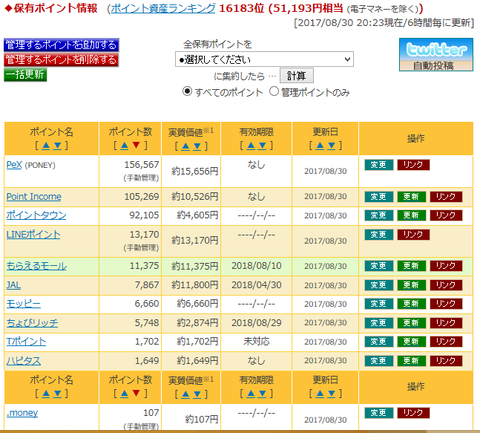Viewport: 480px width, 433px height.
Task: Sort ascending by 有効期限 in top header
Action: point(251,146)
